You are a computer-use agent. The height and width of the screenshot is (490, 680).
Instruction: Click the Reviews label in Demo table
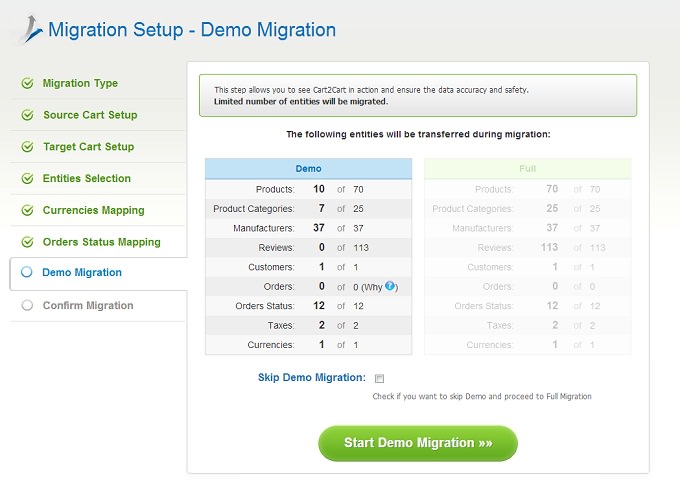tap(276, 248)
